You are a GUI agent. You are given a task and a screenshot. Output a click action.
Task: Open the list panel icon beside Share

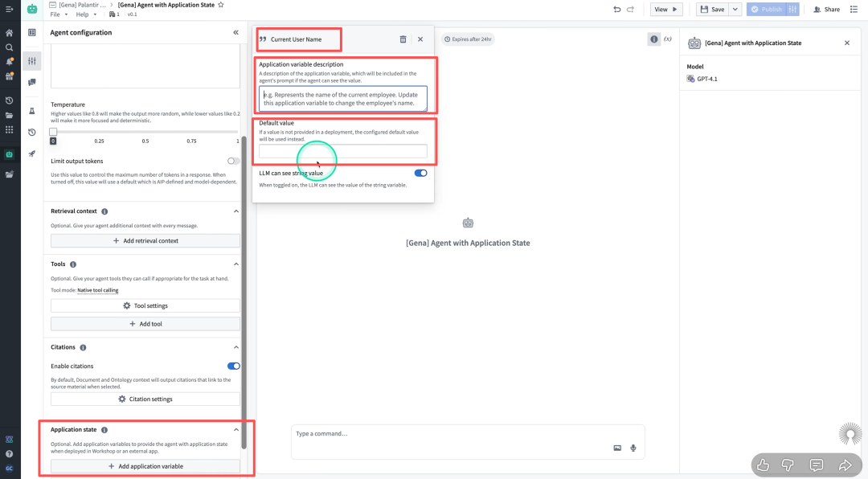pyautogui.click(x=854, y=10)
